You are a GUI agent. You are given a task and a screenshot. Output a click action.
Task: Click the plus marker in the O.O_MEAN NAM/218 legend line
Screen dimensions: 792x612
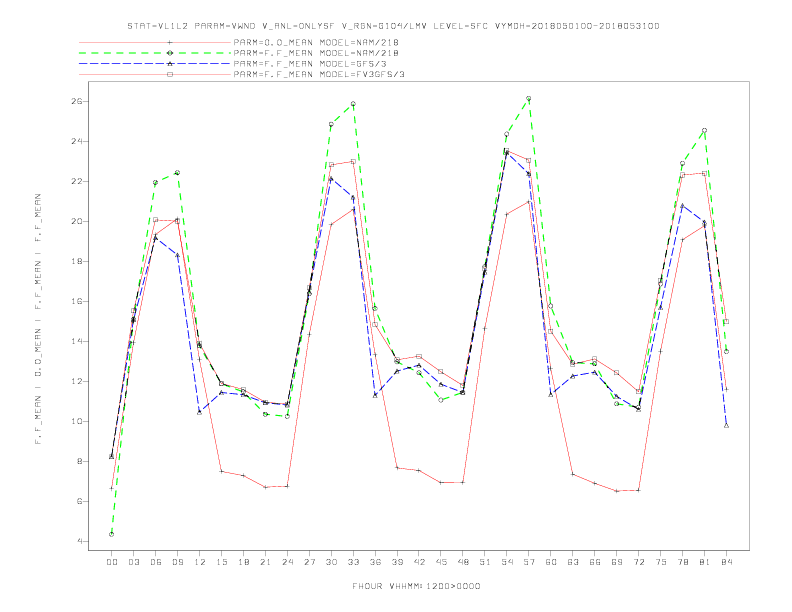170,42
